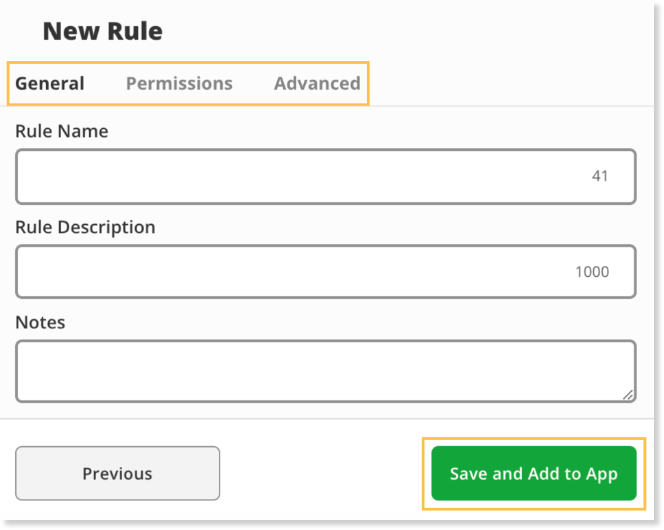This screenshot has width=664, height=530.
Task: Click the 1000 character counter
Action: coord(592,271)
